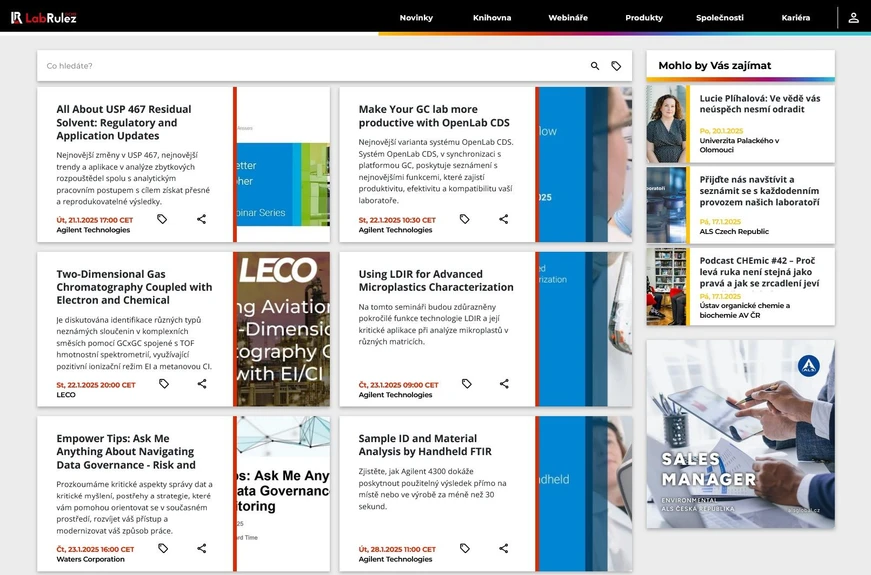This screenshot has width=871, height=575.
Task: Open the Sales Manager ALS advertisement
Action: (740, 434)
